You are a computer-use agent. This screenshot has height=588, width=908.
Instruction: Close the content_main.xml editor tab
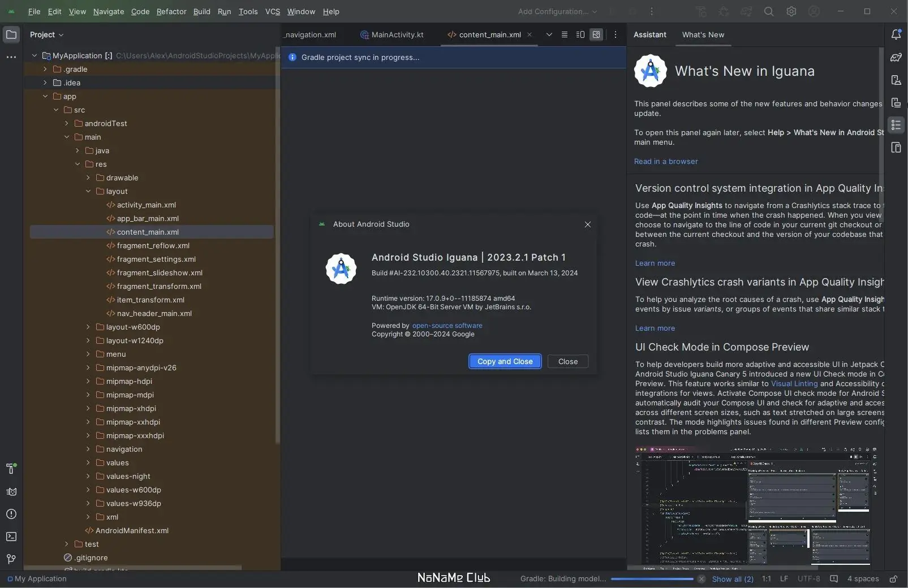[x=530, y=34]
